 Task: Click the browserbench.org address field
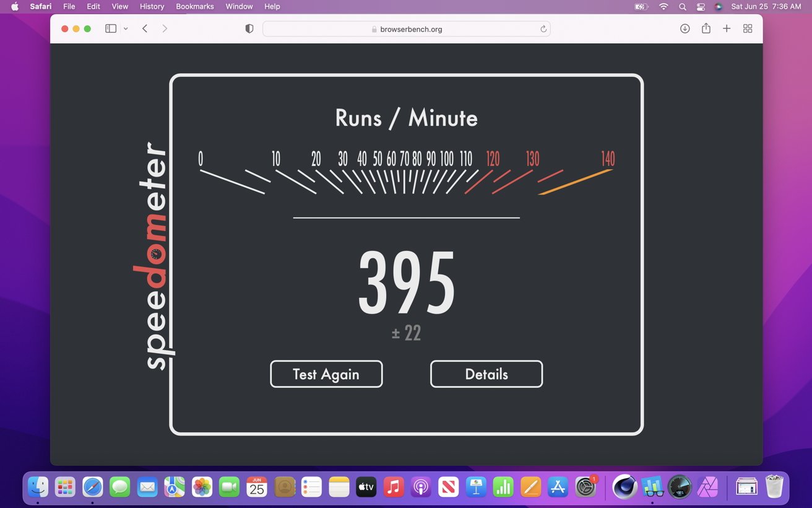(x=406, y=29)
